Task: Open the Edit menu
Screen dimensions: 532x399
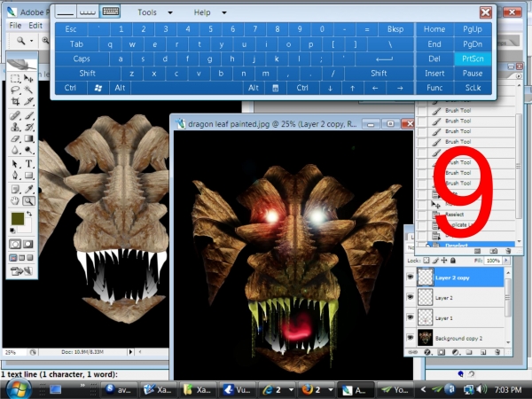Action: point(35,26)
